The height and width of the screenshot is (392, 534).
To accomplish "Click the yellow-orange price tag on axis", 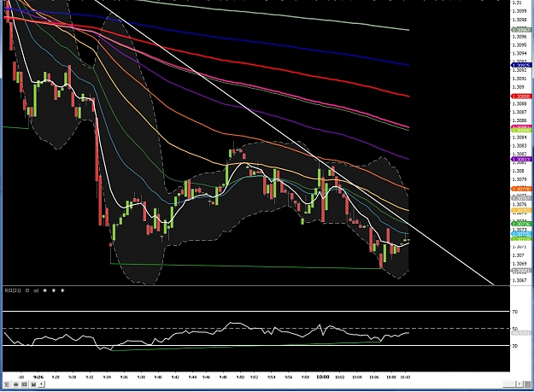I will point(521,211).
